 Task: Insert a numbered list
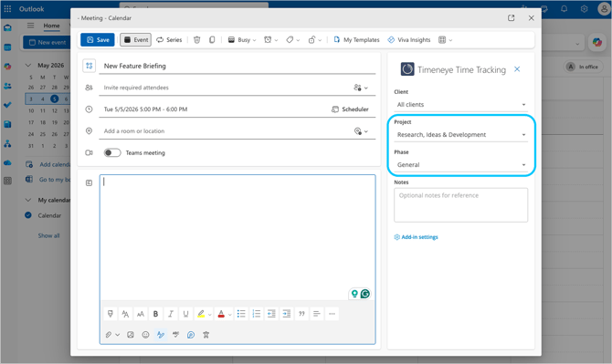click(257, 314)
